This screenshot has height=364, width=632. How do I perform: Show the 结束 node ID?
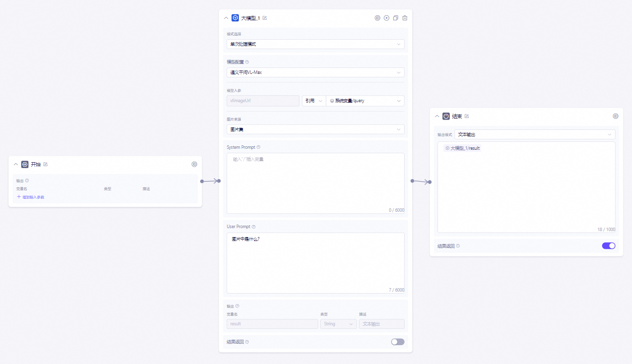pos(616,116)
